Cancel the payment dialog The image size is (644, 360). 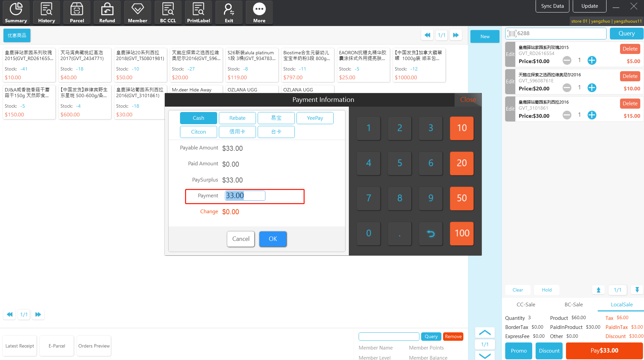(240, 239)
